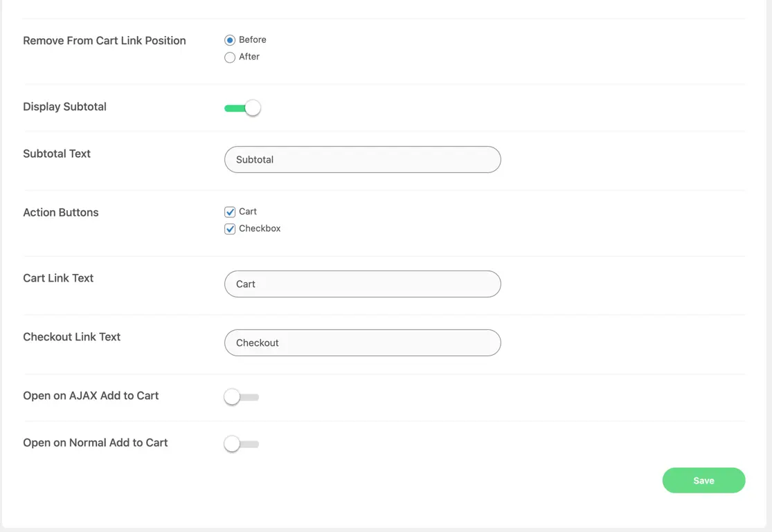Click the Open on Normal Add to Cart label
Viewport: 772px width, 532px height.
(x=96, y=443)
